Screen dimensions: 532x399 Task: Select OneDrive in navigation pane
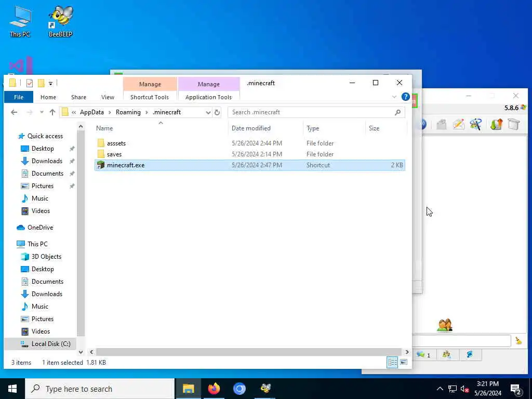40,228
